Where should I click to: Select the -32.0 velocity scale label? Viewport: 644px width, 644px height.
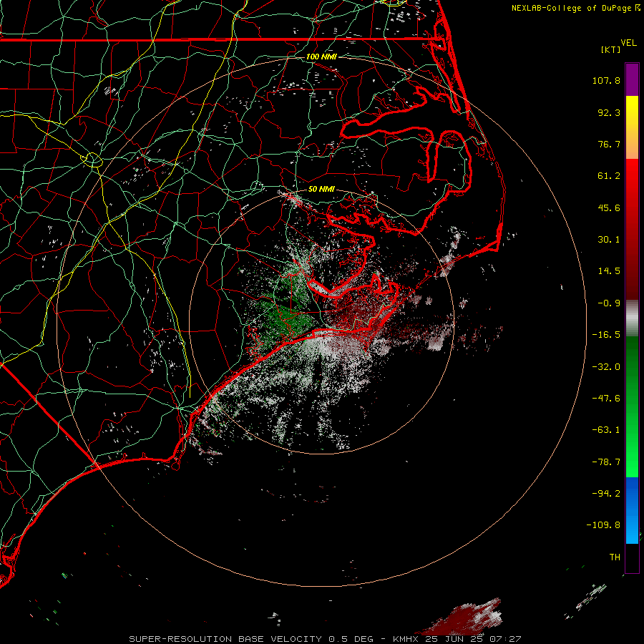[606, 367]
